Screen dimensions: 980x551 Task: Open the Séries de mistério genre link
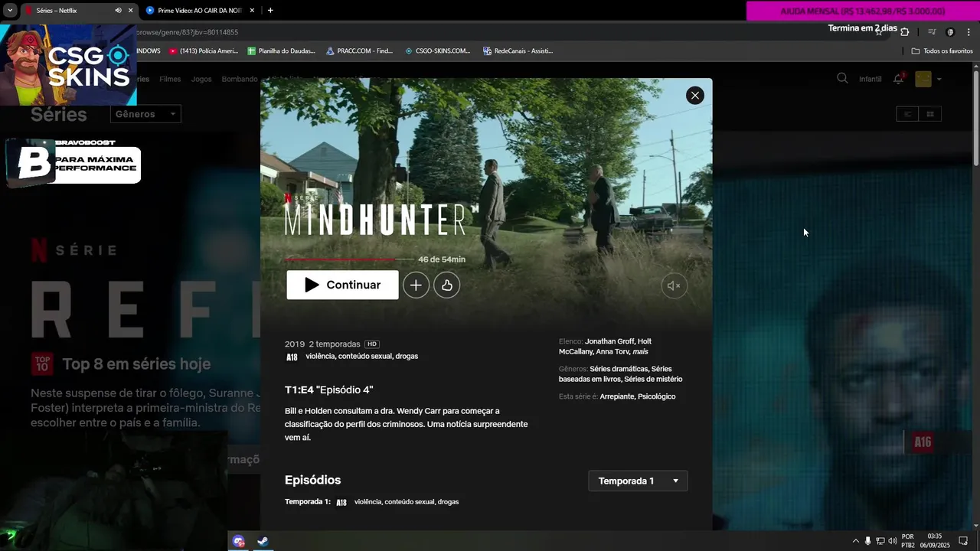(653, 380)
